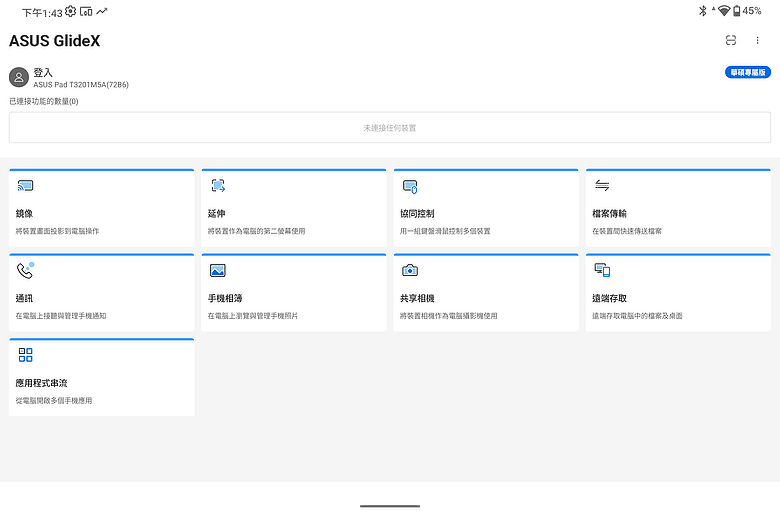Tap the description 從電腦開啟多個手機應用
The height and width of the screenshot is (513, 780).
(54, 400)
